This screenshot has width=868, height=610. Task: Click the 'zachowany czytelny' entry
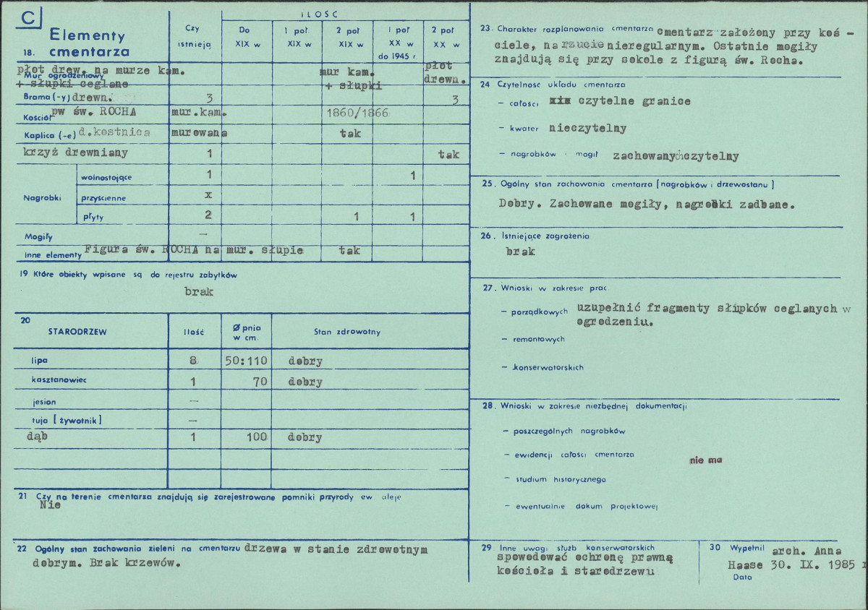[x=676, y=155]
